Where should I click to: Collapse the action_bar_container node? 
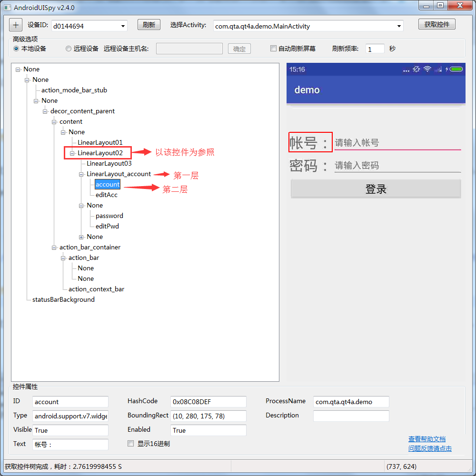coord(54,248)
